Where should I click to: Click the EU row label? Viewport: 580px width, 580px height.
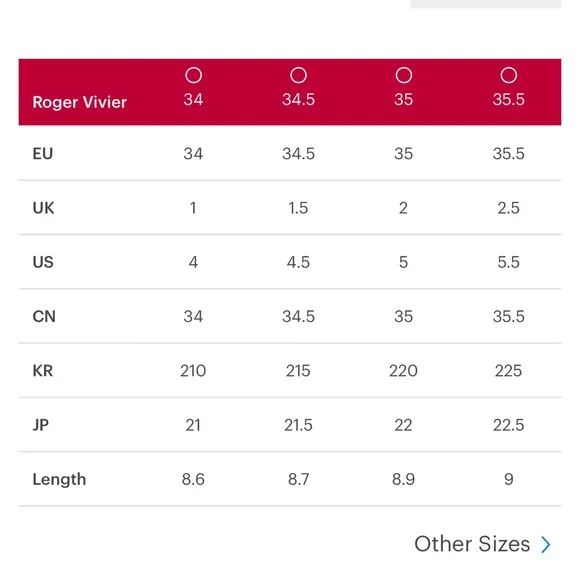pyautogui.click(x=43, y=154)
